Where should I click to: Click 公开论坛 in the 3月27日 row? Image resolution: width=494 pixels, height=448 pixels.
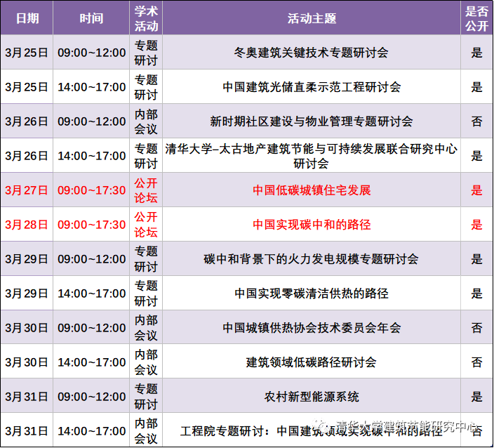[x=146, y=190]
